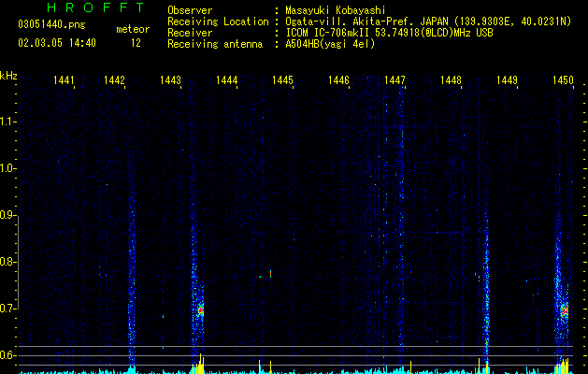Click the HROFFT title text
The width and height of the screenshot is (588, 374).
95,7
